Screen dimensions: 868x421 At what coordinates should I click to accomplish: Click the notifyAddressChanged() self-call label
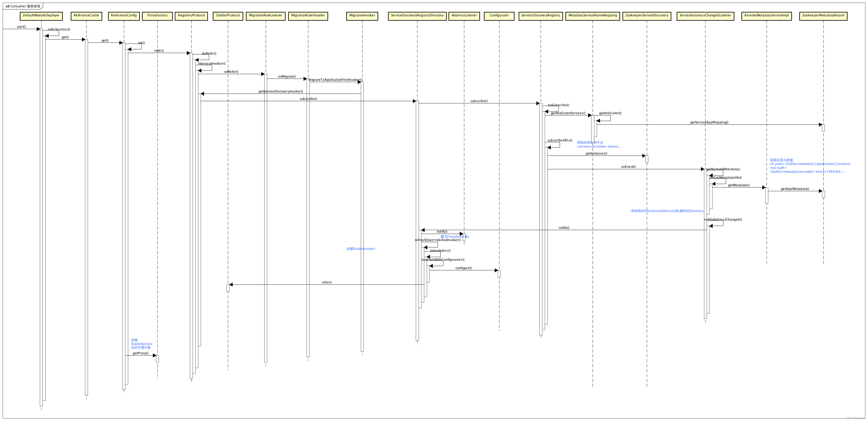(x=723, y=219)
